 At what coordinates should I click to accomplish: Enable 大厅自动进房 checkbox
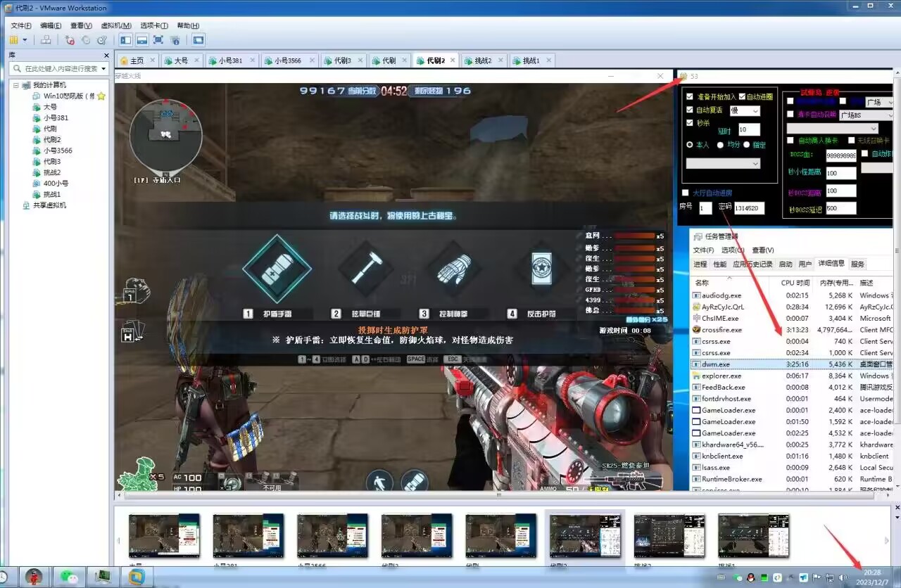click(685, 193)
